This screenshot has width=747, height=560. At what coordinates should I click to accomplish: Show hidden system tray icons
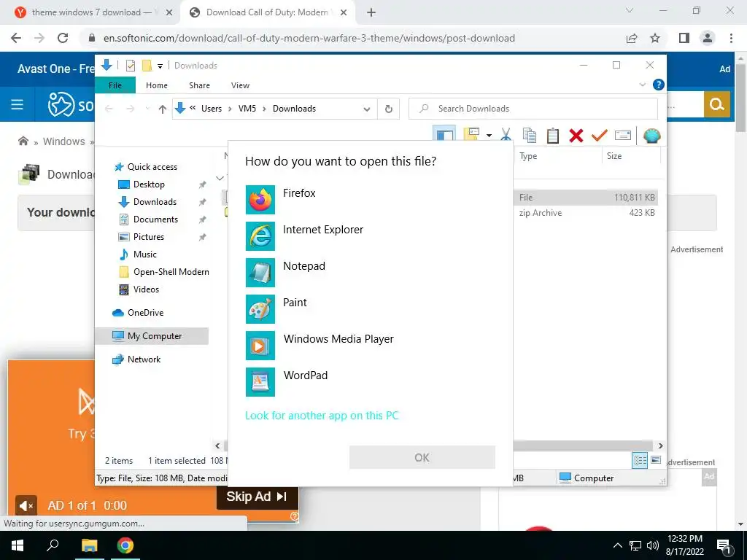(x=617, y=545)
